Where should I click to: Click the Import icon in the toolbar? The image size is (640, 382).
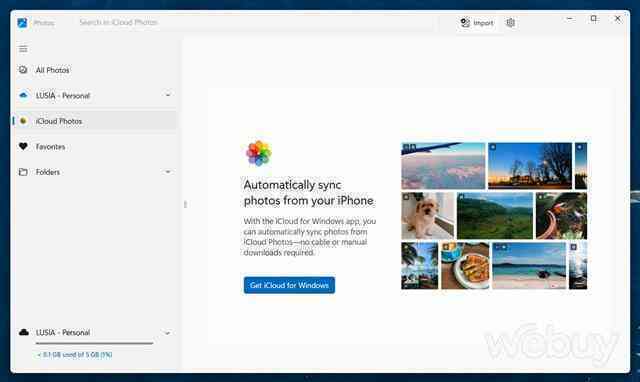(465, 22)
